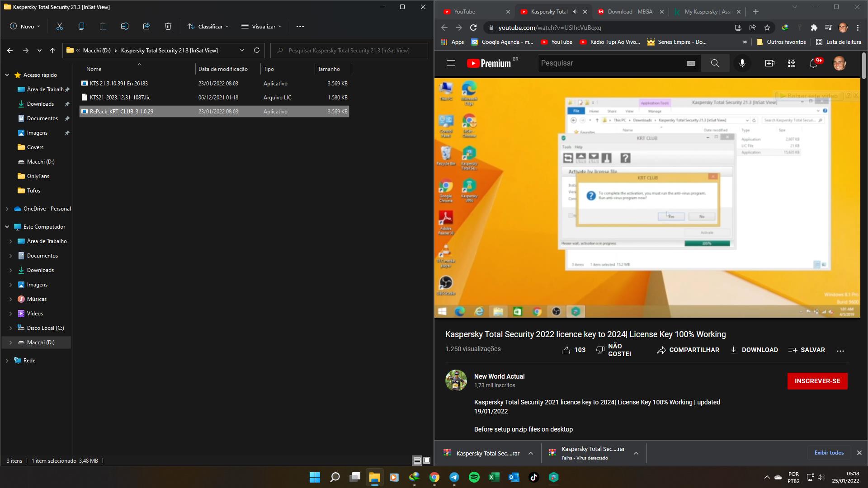
Task: Switch to large icons view toggle in status bar
Action: click(x=426, y=461)
